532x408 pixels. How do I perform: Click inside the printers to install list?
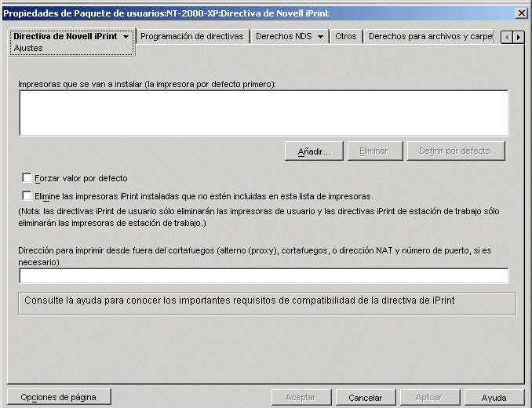click(x=264, y=113)
